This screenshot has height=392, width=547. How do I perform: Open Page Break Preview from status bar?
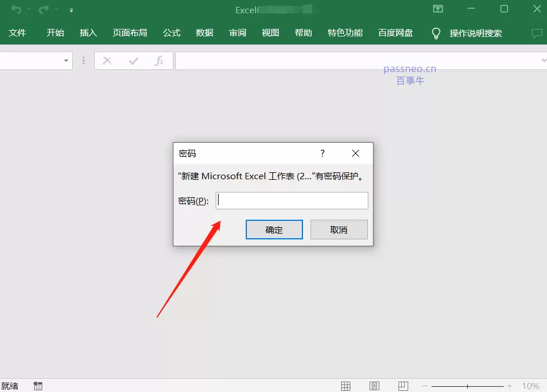[x=403, y=386]
